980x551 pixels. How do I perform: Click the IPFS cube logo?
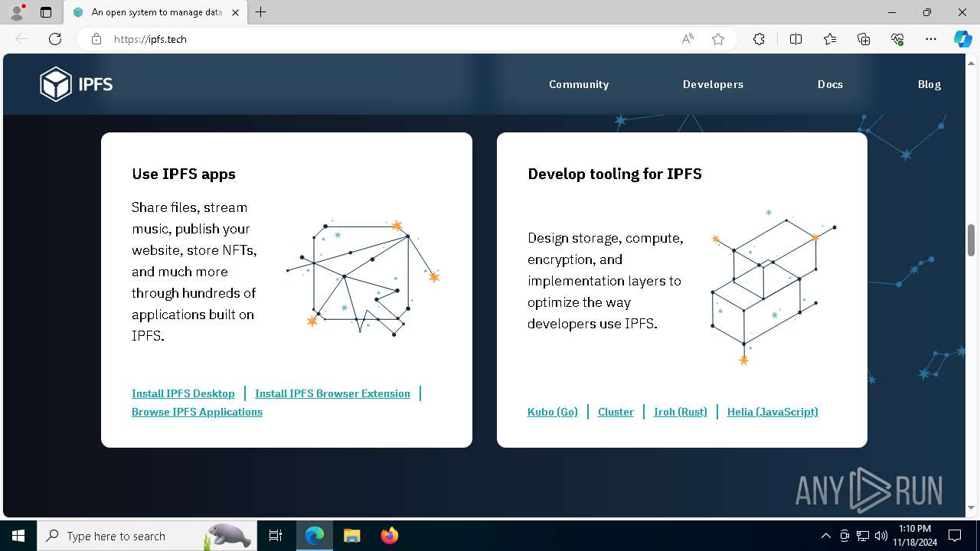(x=76, y=84)
